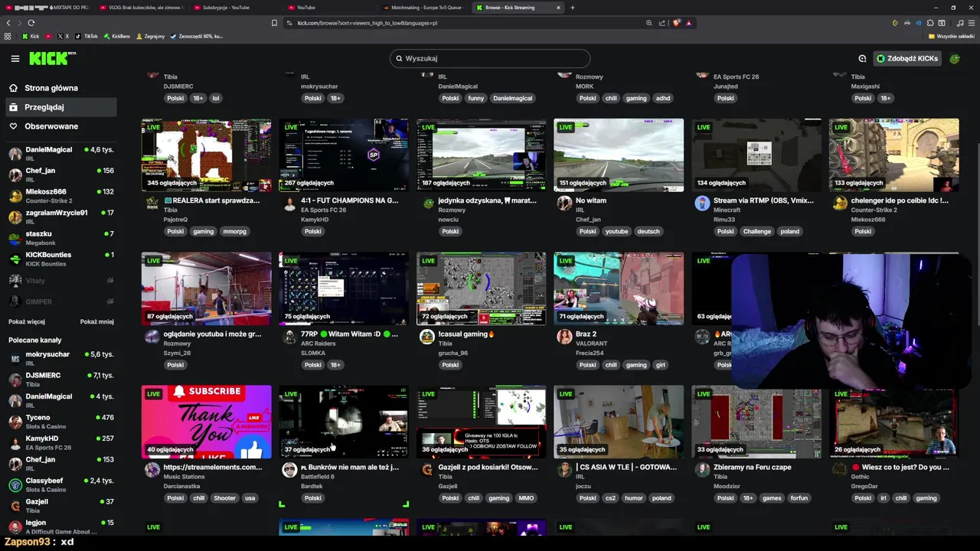Click the deutsch tag under Chef_jan card
This screenshot has width=980, height=551.
(648, 231)
